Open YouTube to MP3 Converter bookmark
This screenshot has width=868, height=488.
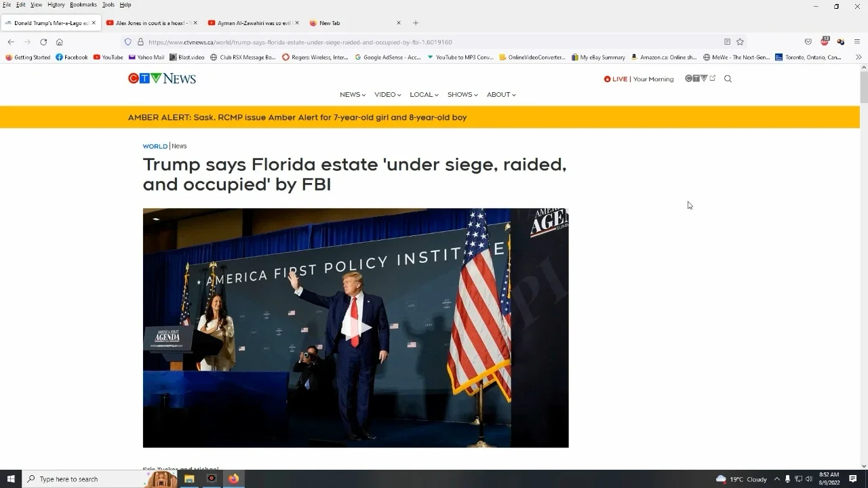click(x=460, y=58)
